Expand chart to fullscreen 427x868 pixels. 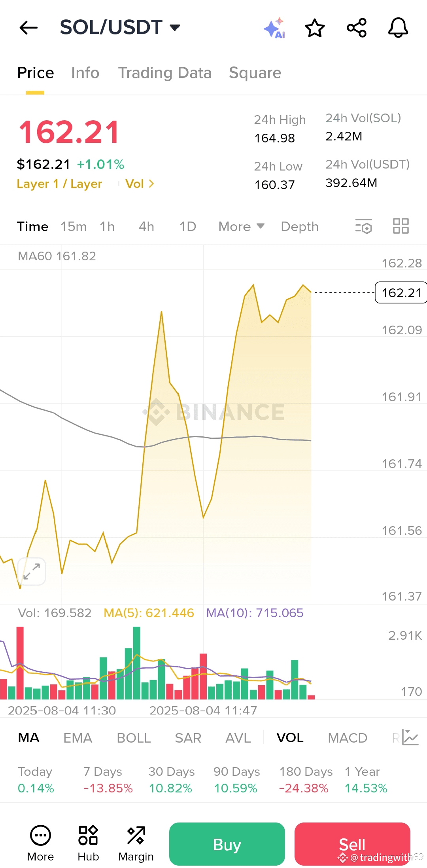(x=32, y=571)
